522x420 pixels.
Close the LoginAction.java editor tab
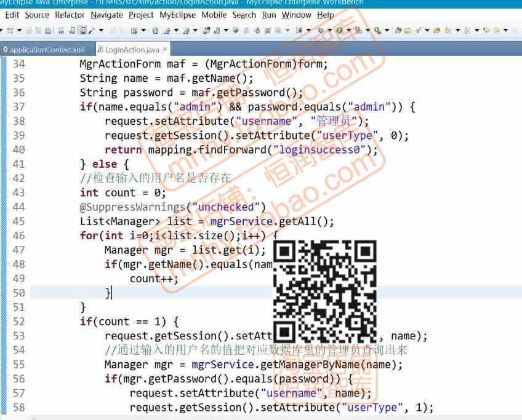[163, 49]
